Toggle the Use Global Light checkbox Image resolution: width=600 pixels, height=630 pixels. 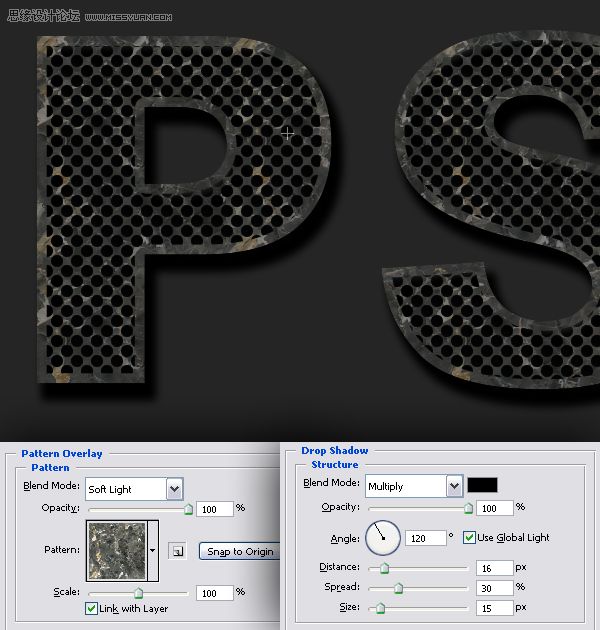pos(469,537)
